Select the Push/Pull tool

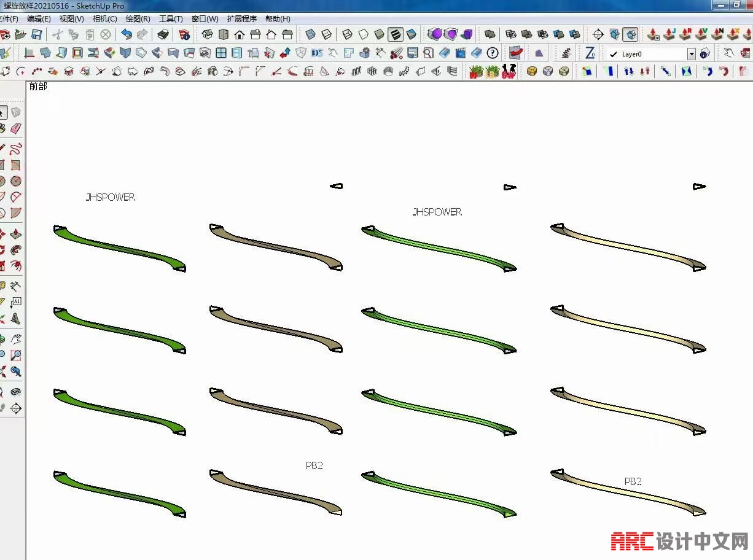[16, 234]
